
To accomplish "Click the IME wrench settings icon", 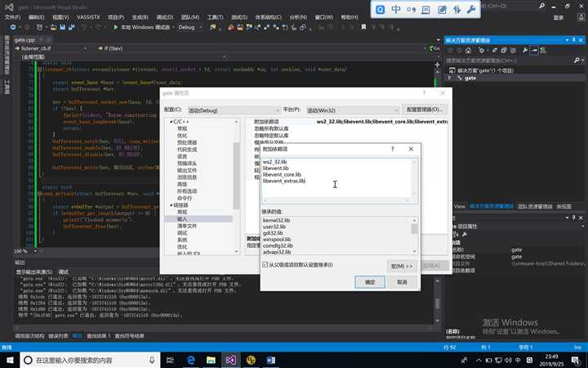I will pos(471,9).
